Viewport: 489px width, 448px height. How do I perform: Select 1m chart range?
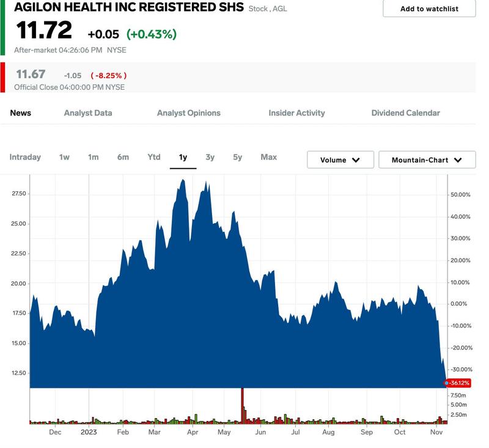pyautogui.click(x=94, y=157)
